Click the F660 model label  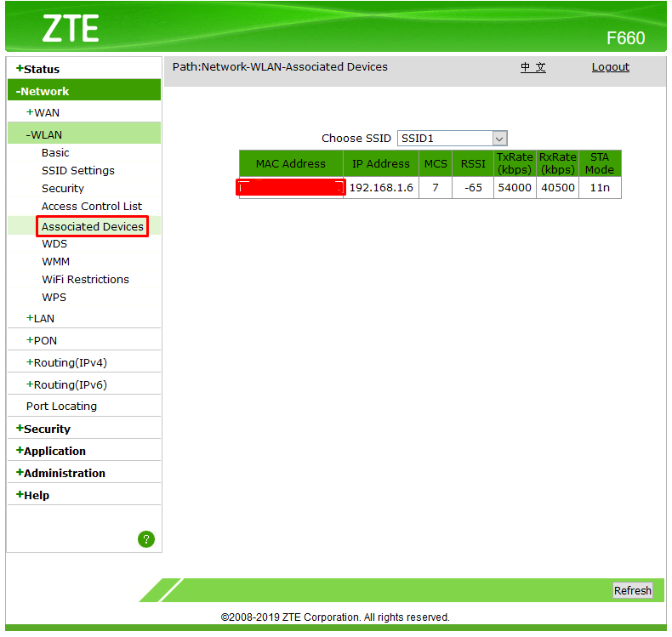[626, 38]
